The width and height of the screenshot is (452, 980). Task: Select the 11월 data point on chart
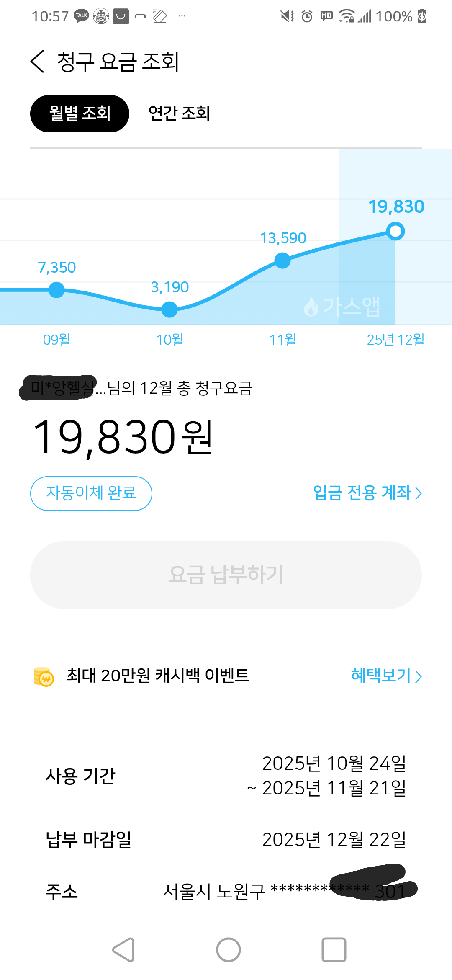pos(282,260)
